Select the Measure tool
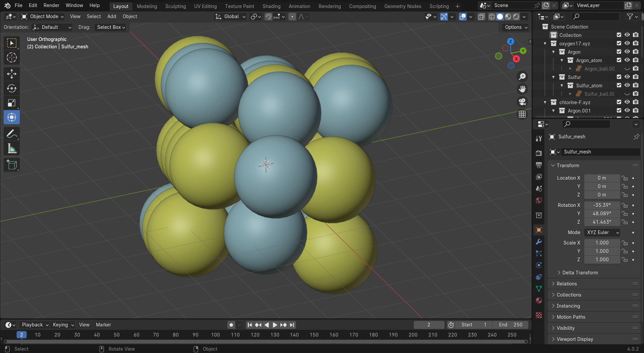 [12, 148]
